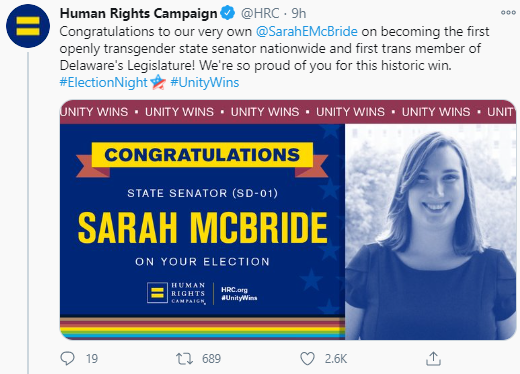Open the #ElectionNight hashtag
Viewport: 520px width, 374px height.
103,82
